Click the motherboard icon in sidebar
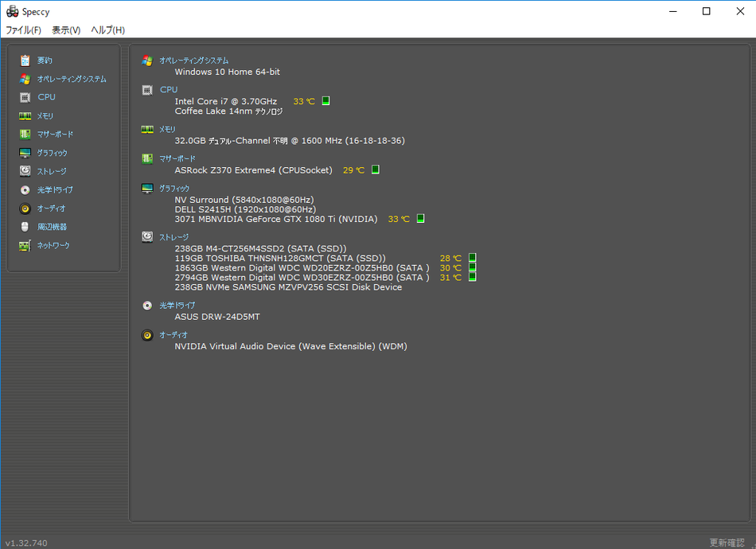 coord(25,134)
